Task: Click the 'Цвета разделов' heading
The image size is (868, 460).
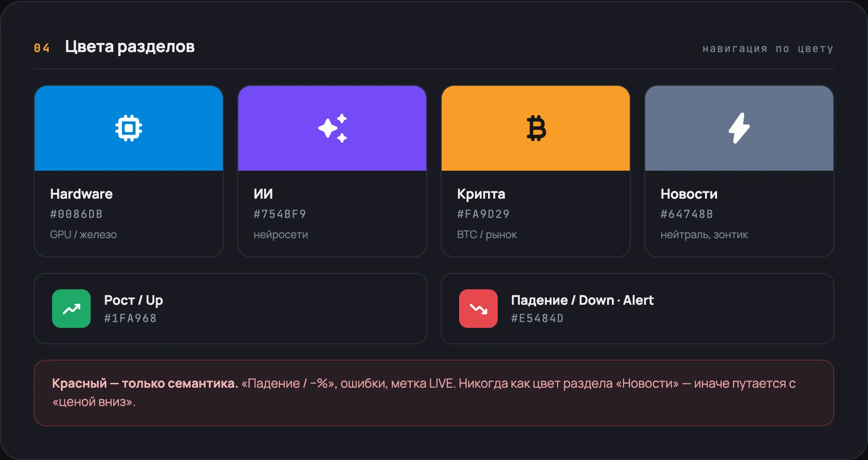Action: point(130,47)
